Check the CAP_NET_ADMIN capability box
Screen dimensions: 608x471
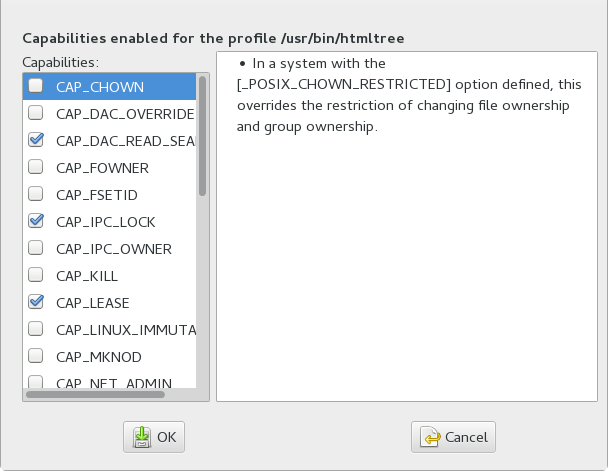[x=36, y=381]
